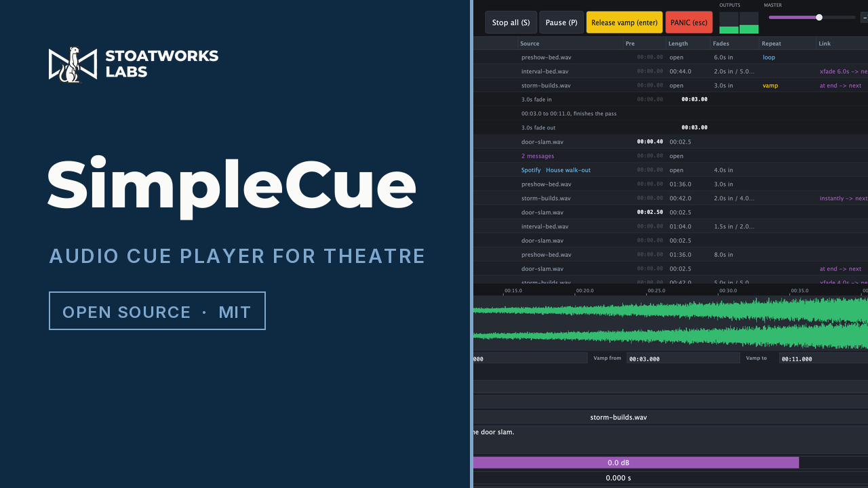Click the 'instantly -> next' link cell
Screen dimensions: 868x488
pos(844,199)
